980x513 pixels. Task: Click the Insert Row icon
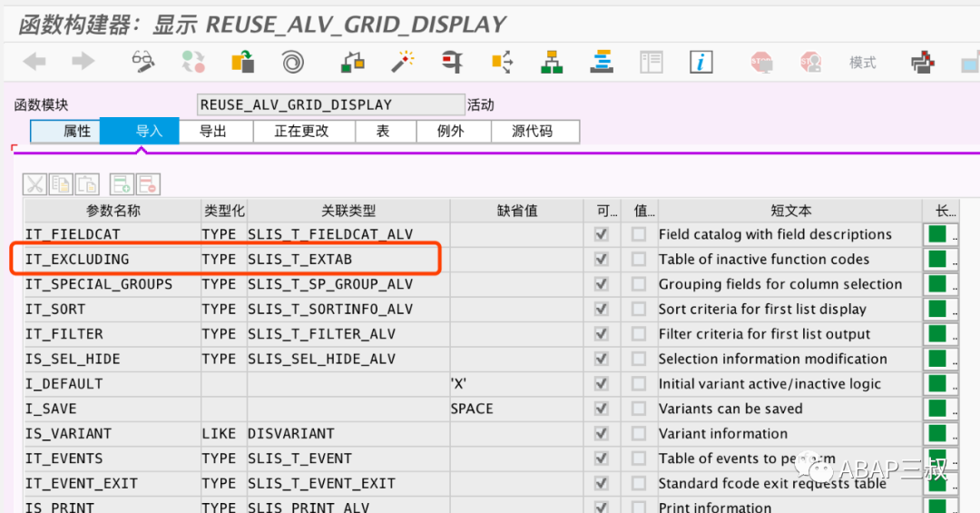(122, 184)
